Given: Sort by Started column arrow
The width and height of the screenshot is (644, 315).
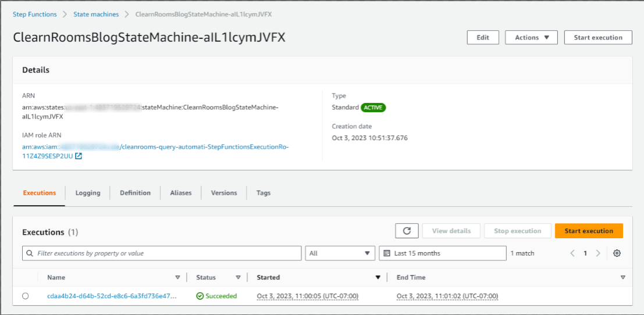Looking at the screenshot, I should click(378, 277).
